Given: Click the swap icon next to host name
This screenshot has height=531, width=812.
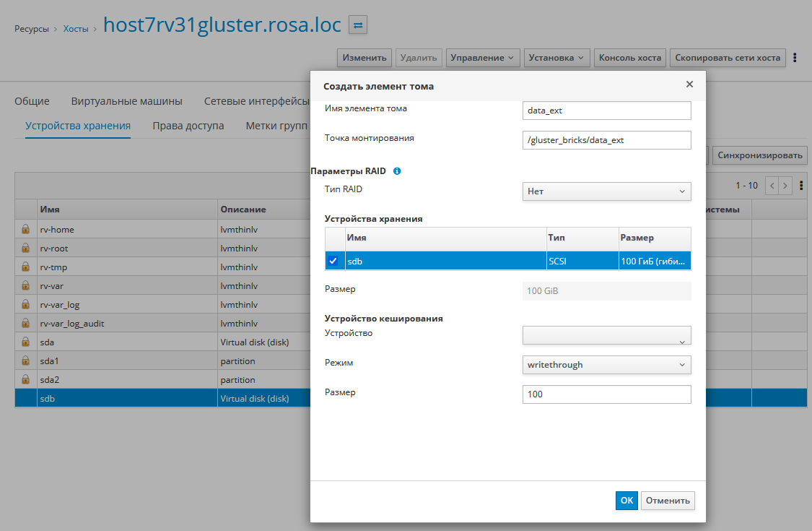Looking at the screenshot, I should (358, 25).
